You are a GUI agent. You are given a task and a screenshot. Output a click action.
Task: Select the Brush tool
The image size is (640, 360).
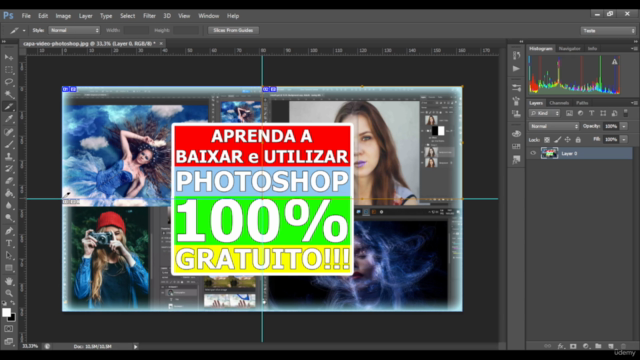coord(9,144)
